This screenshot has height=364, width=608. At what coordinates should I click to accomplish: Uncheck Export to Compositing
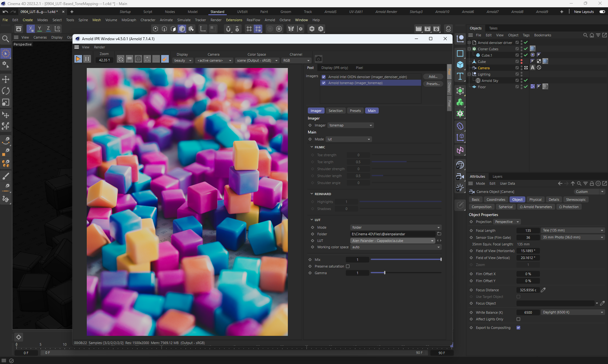(x=518, y=328)
